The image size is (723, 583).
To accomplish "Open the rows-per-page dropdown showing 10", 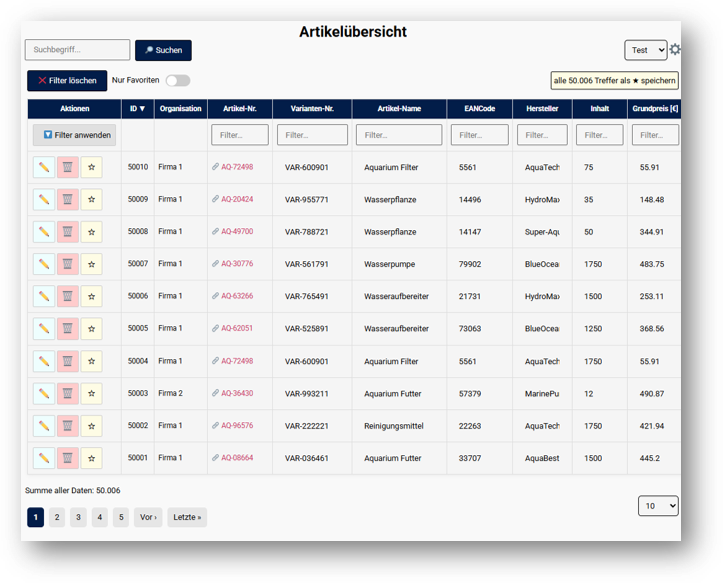I will [x=658, y=506].
